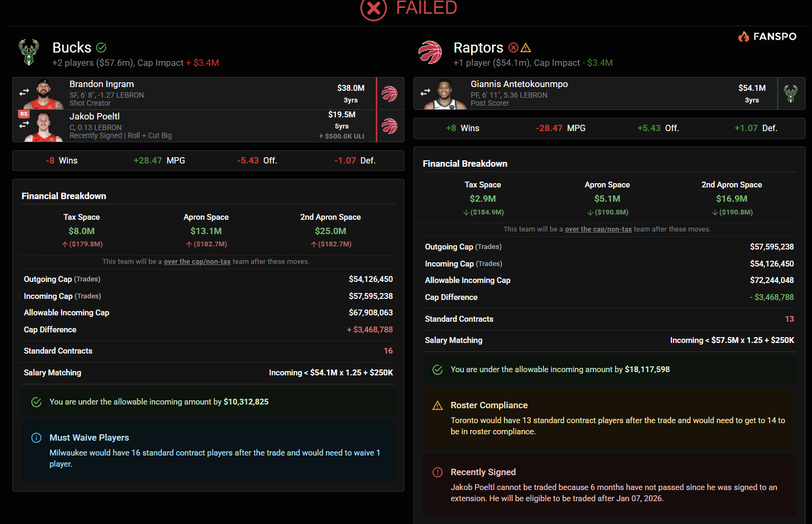
Task: Click the Bucks Tax Space value $8.0M
Action: [x=82, y=231]
